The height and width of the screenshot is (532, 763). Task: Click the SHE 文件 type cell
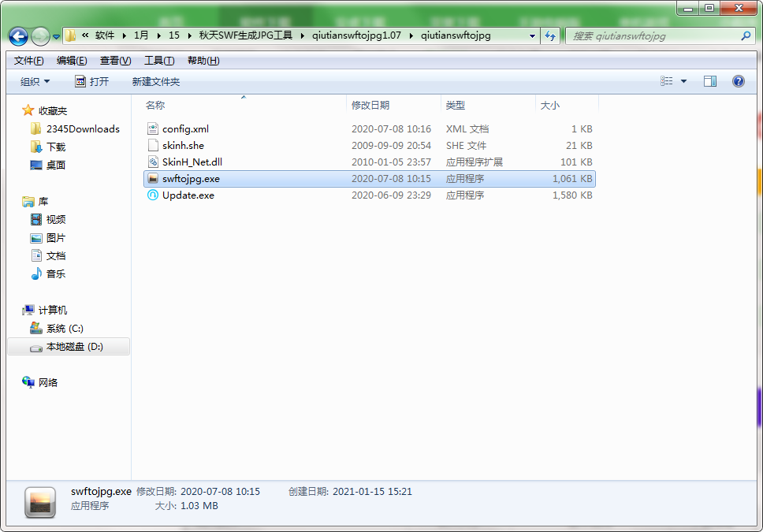(466, 146)
